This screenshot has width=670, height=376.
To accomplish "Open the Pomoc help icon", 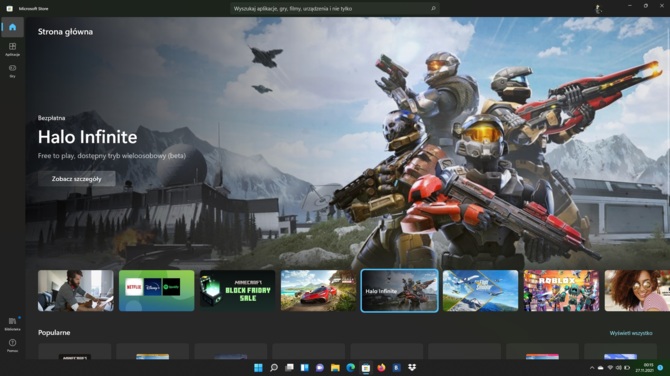I will [12, 345].
